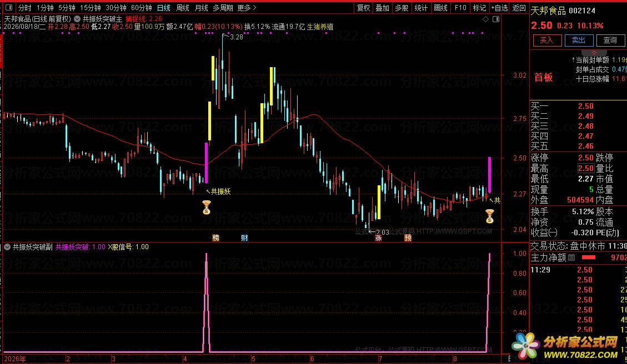The width and height of the screenshot is (627, 364).
Task: Expand the 更多 periods menu
Action: pyautogui.click(x=247, y=8)
